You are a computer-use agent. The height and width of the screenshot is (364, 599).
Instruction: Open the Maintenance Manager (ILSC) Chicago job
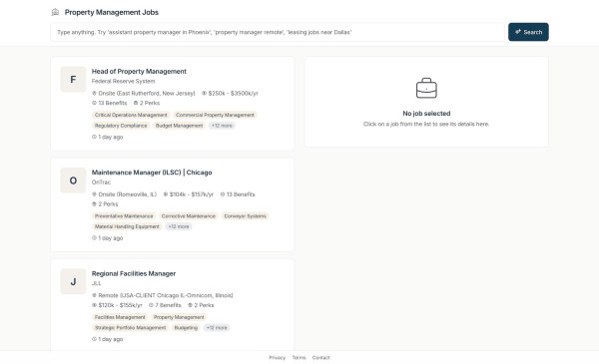(152, 173)
